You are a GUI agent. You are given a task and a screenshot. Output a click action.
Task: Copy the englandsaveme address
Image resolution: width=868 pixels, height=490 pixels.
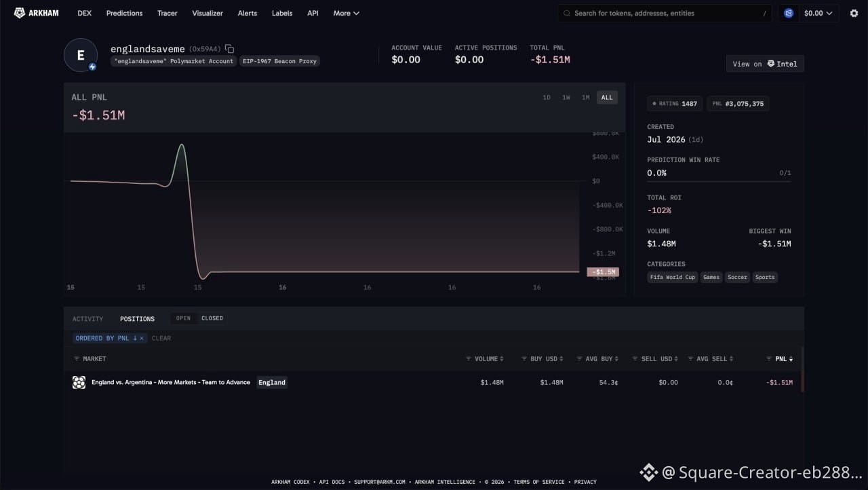[x=229, y=49]
